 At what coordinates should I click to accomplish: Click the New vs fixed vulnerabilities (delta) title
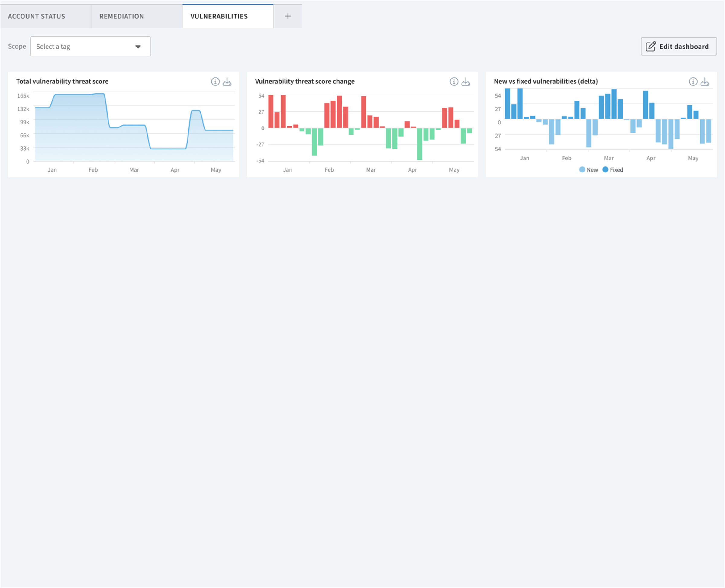546,81
